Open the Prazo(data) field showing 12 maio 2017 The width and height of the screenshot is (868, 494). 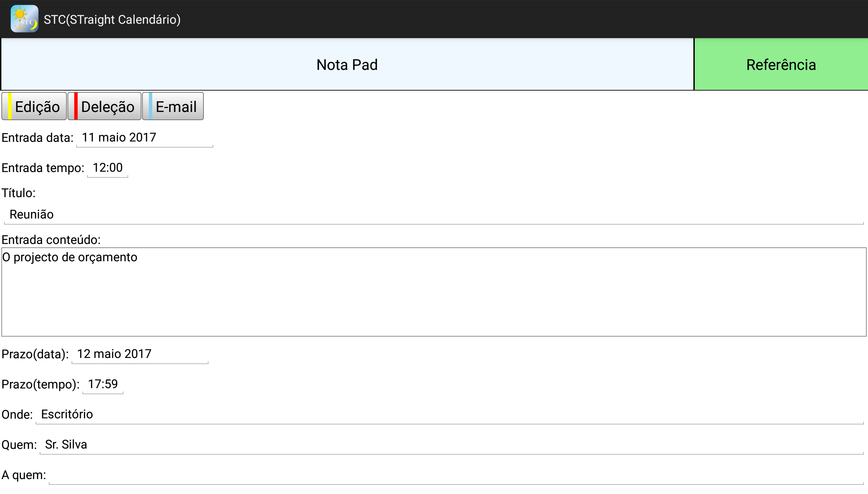click(140, 354)
